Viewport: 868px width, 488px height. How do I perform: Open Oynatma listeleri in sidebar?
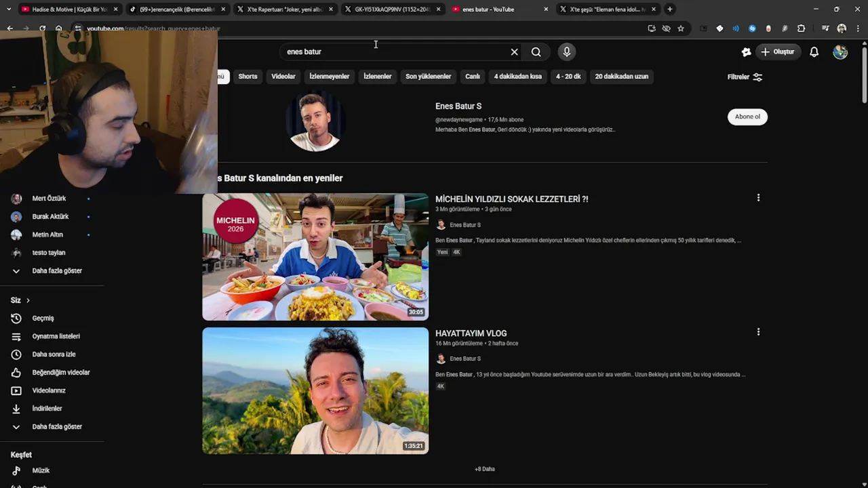click(x=54, y=336)
